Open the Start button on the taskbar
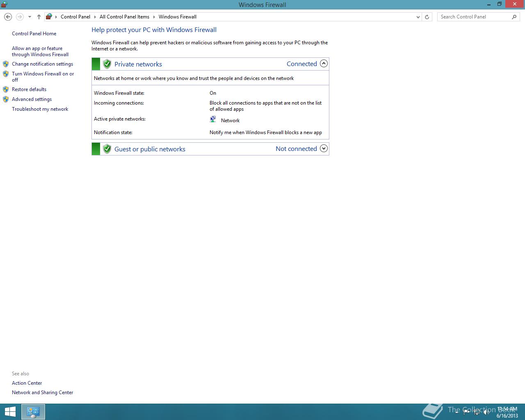 click(10, 412)
